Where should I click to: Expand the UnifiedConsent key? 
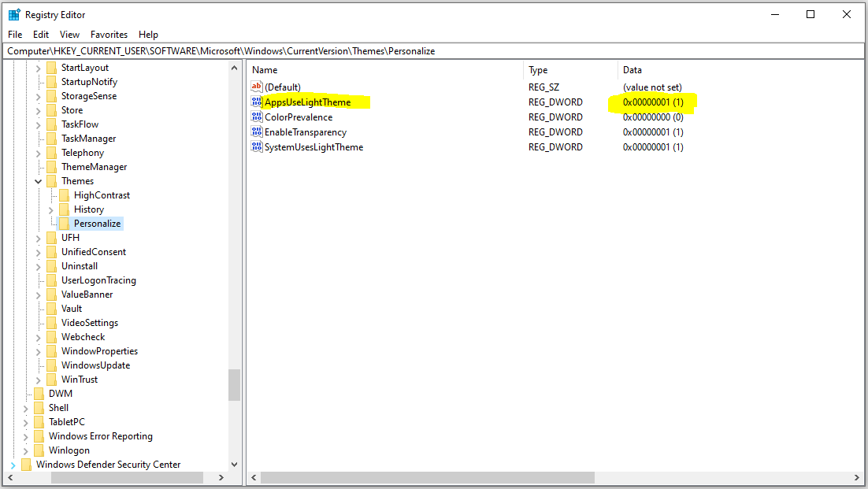click(x=38, y=252)
